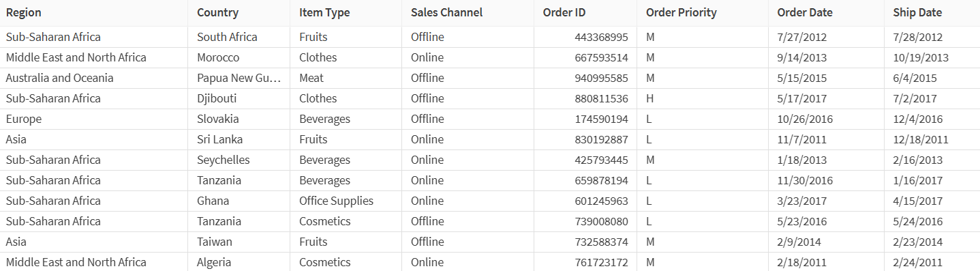Click ship date 12/18/2011 cell

[x=932, y=139]
